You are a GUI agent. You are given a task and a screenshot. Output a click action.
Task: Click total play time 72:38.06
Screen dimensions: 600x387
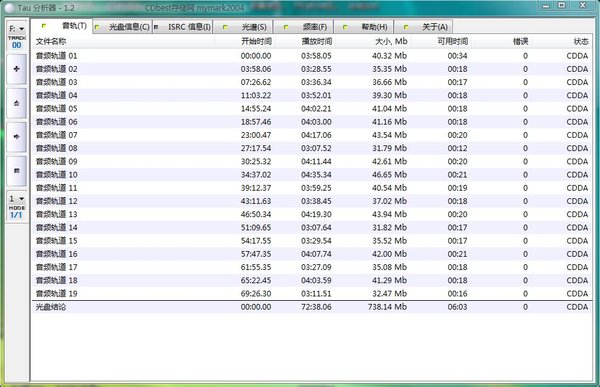click(316, 307)
